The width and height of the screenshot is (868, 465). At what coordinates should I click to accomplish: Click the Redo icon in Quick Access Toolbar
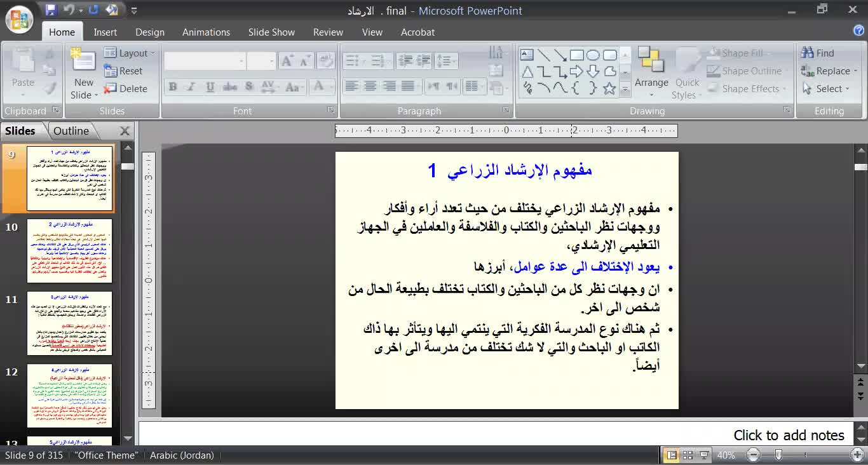coord(93,10)
